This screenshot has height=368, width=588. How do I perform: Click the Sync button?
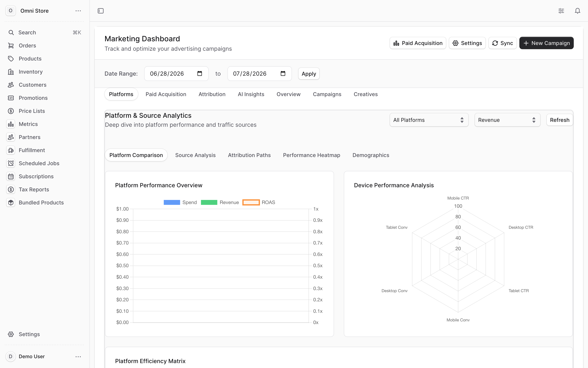coord(502,43)
